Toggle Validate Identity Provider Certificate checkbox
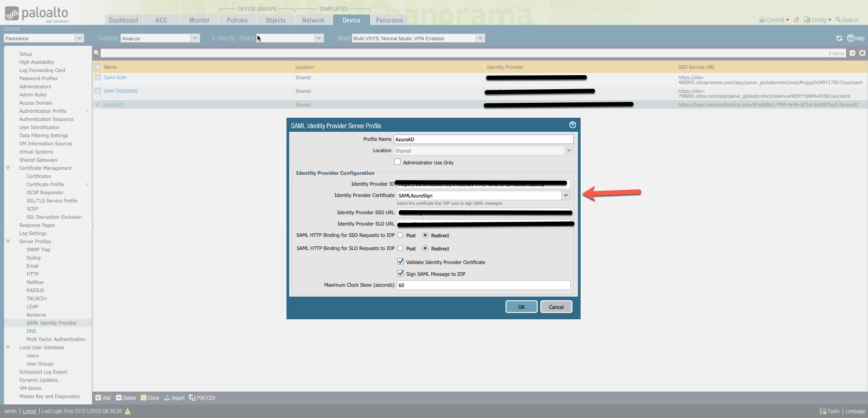The image size is (868, 418). (401, 262)
